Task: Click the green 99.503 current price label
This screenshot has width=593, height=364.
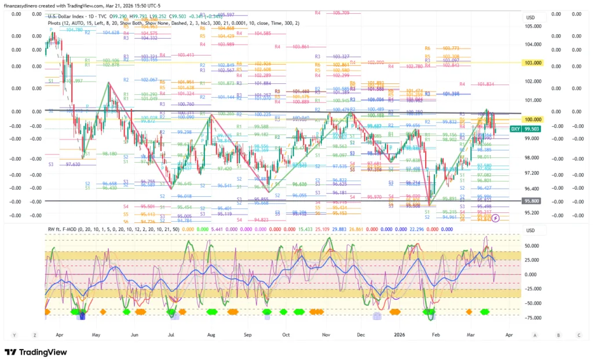Action: point(533,130)
